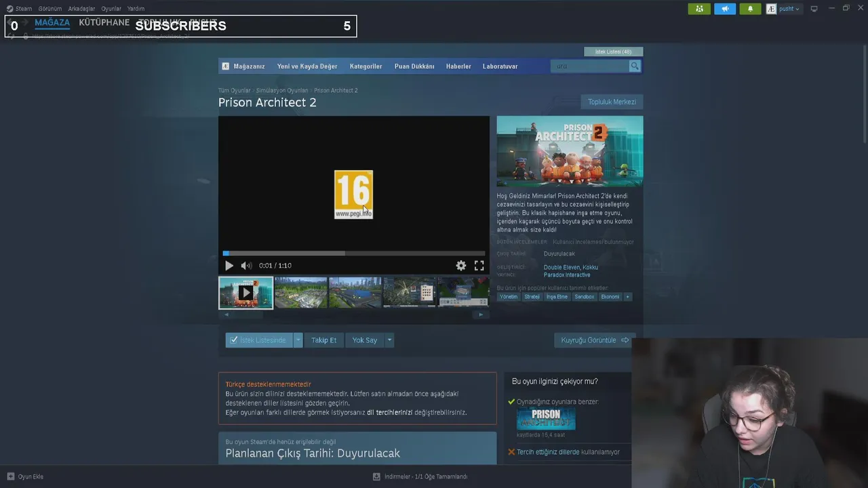Image resolution: width=868 pixels, height=488 pixels.
Task: Click the store search input field
Action: [589, 66]
